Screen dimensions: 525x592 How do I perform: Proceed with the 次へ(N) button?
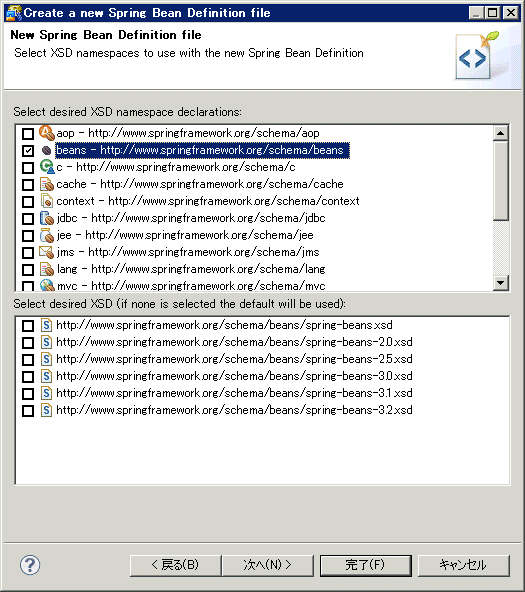[x=268, y=565]
